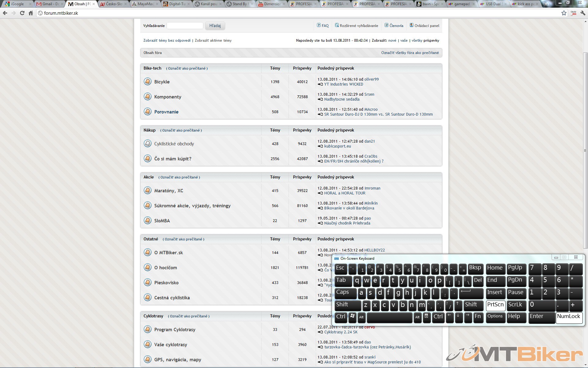Click the Cyklistické obchody forum icon
The height and width of the screenshot is (368, 588).
(148, 144)
